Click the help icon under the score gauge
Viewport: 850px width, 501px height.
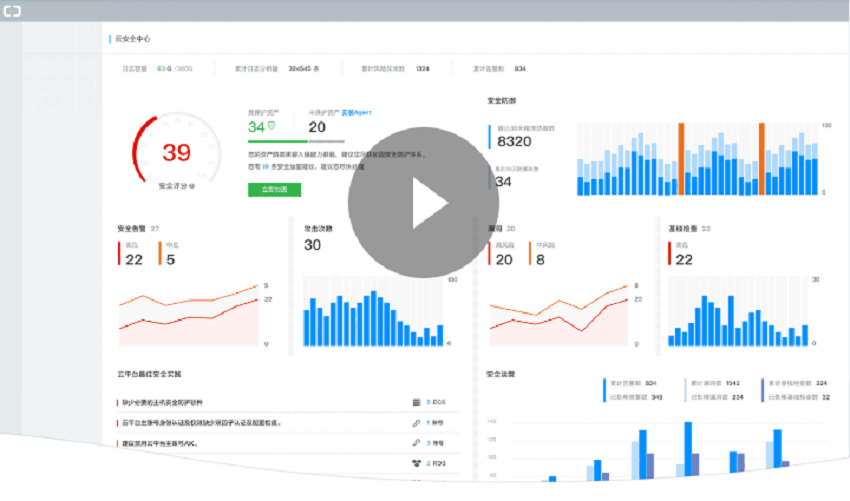pyautogui.click(x=192, y=186)
